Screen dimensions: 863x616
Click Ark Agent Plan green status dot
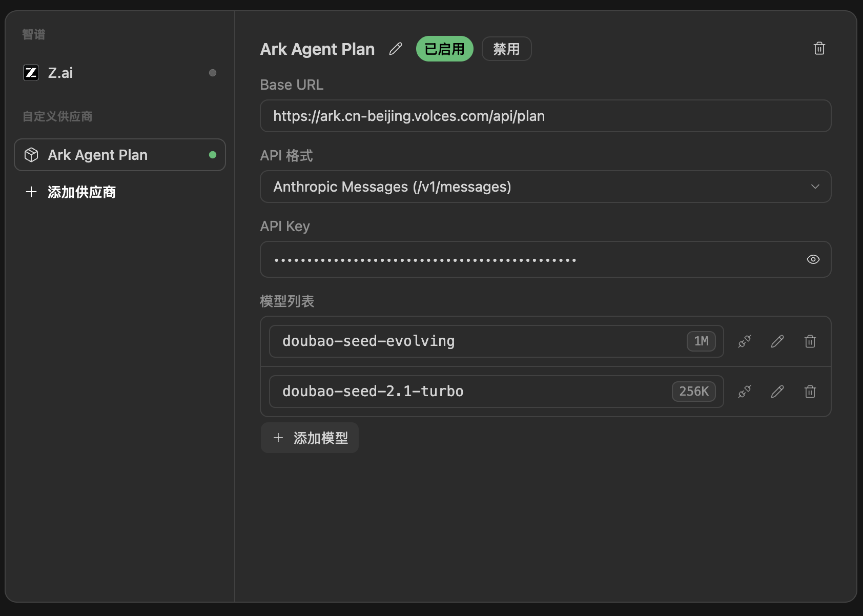pyautogui.click(x=213, y=155)
